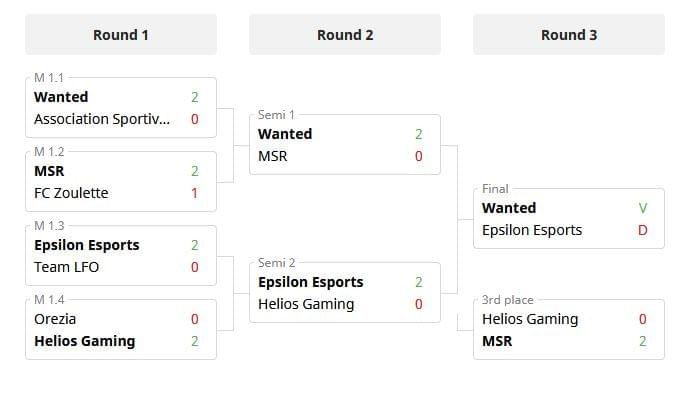Select Helios Gaming in Semi 2 match
The height and width of the screenshot is (396, 688).
306,304
